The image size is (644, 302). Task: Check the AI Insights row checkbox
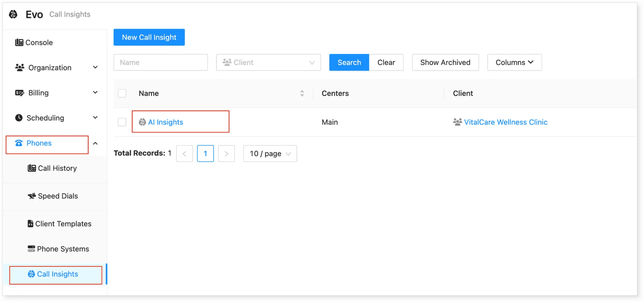click(x=122, y=122)
